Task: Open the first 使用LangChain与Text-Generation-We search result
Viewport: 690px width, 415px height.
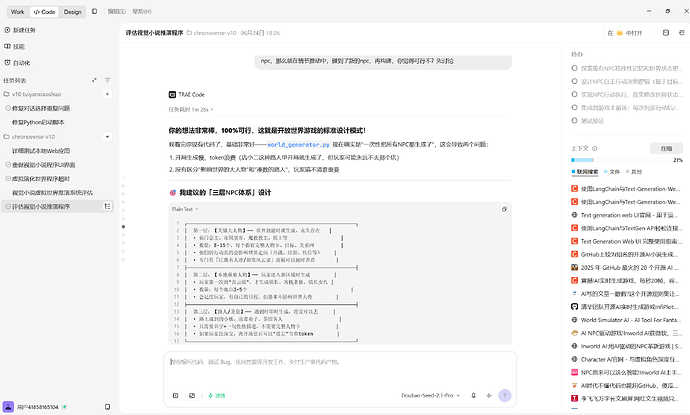Action: click(x=626, y=189)
